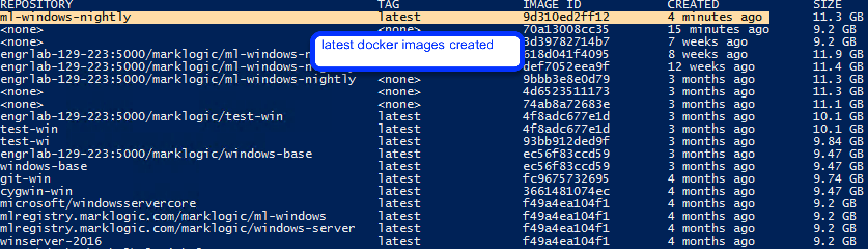Select the git-win repository name
This screenshot has width=868, height=249.
click(x=25, y=179)
